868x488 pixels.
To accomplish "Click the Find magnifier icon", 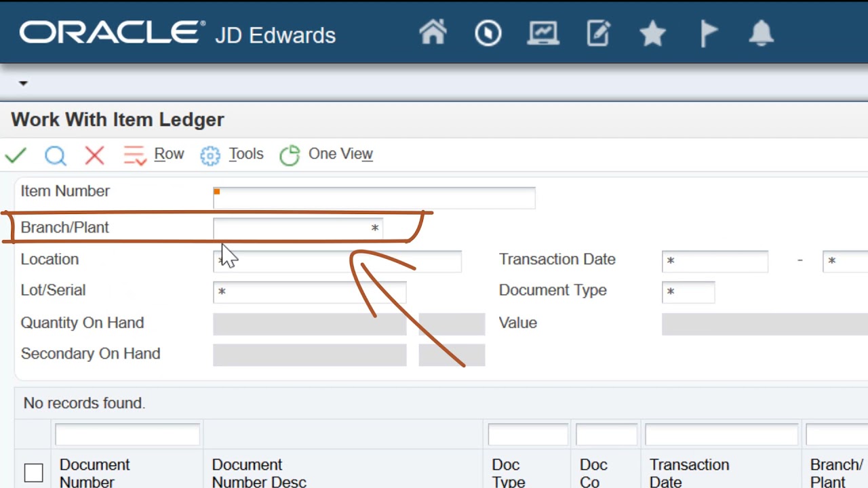I will [x=56, y=156].
